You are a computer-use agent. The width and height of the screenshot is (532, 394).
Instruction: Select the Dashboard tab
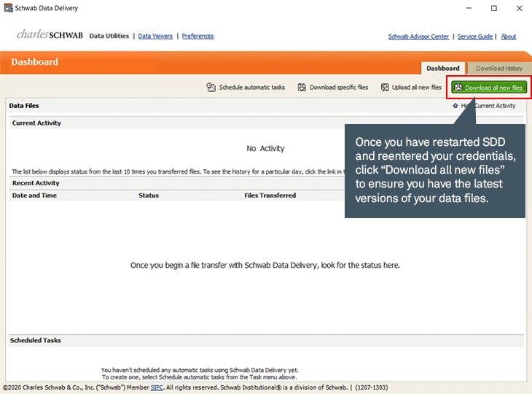(x=443, y=69)
